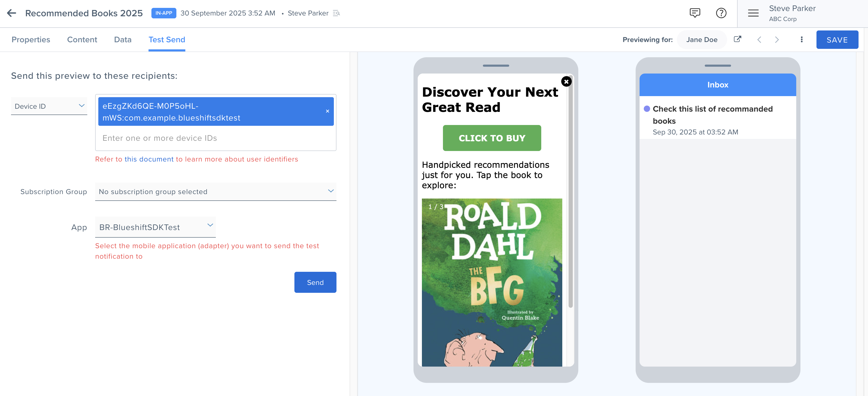Screen dimensions: 868x396
Task: Show next preview user
Action: coord(777,40)
